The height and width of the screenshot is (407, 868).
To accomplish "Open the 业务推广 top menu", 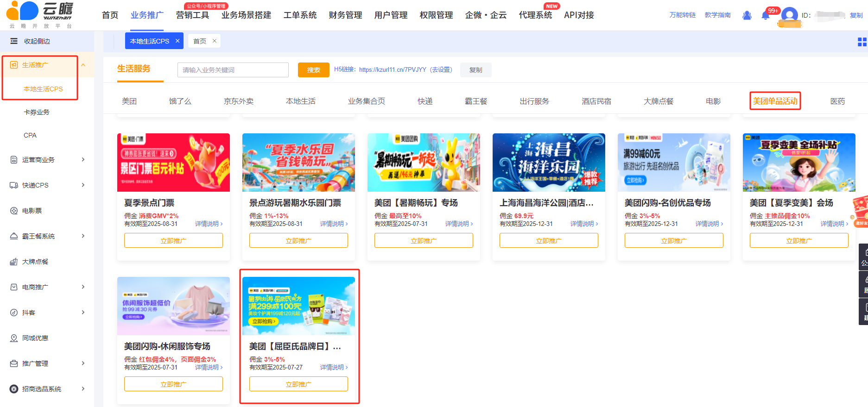I will 147,15.
